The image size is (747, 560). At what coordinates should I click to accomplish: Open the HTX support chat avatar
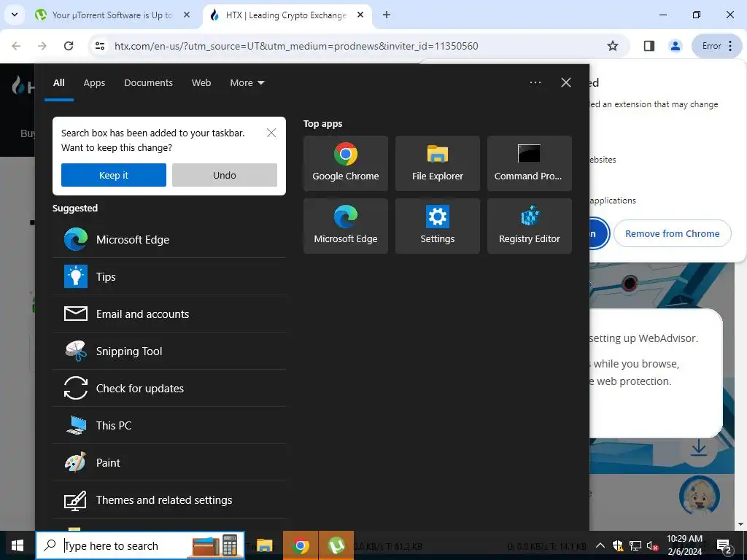(x=699, y=496)
